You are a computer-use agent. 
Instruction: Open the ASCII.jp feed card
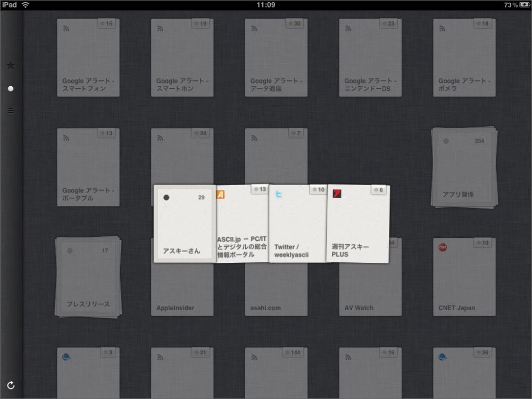242,223
